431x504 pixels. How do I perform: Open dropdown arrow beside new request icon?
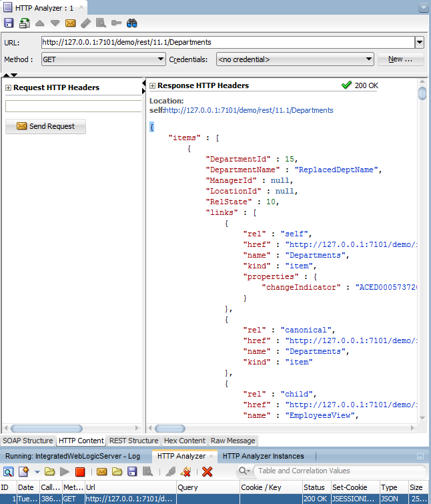(x=37, y=472)
